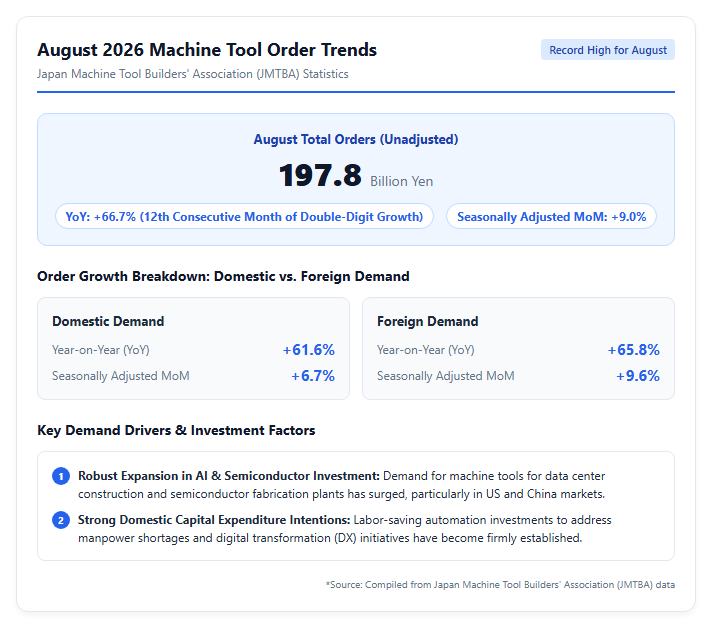
Task: Click the JMTBA Statistics subtitle
Action: (x=193, y=74)
